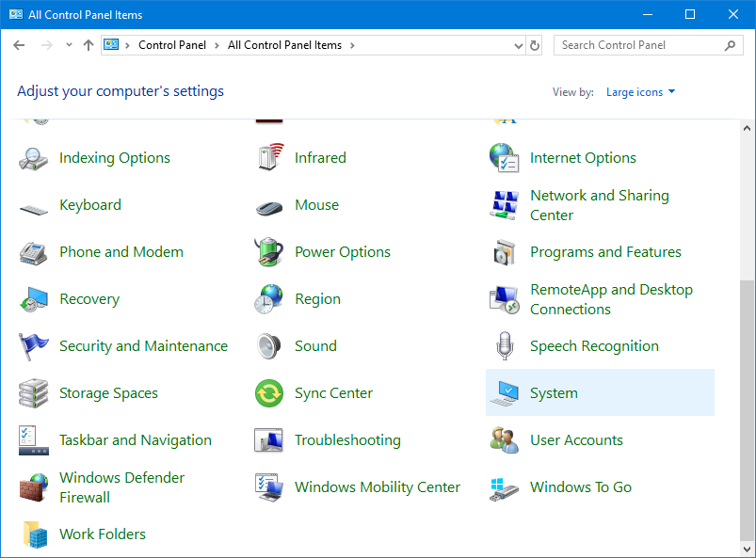Viewport: 756px width, 558px height.
Task: Open Network and Sharing Center icon
Action: tap(505, 205)
